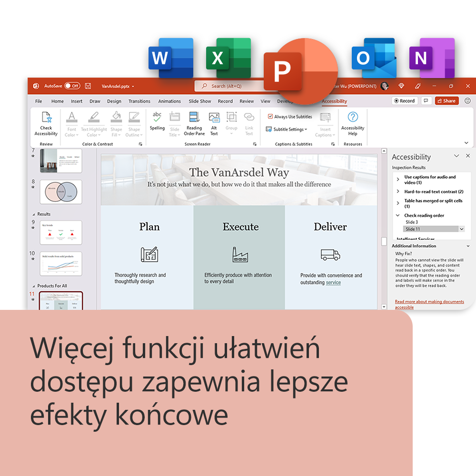Open Read more about making documents accessible link

pos(429,304)
